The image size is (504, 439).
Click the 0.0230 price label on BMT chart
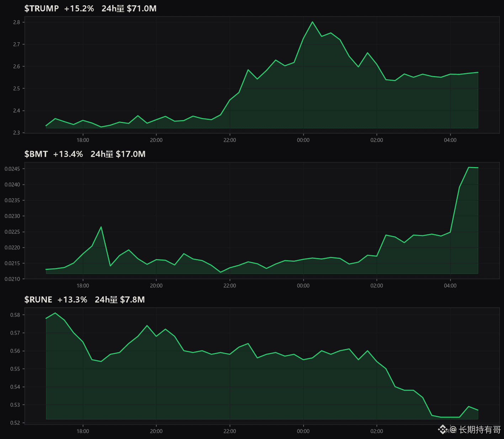tap(12, 216)
